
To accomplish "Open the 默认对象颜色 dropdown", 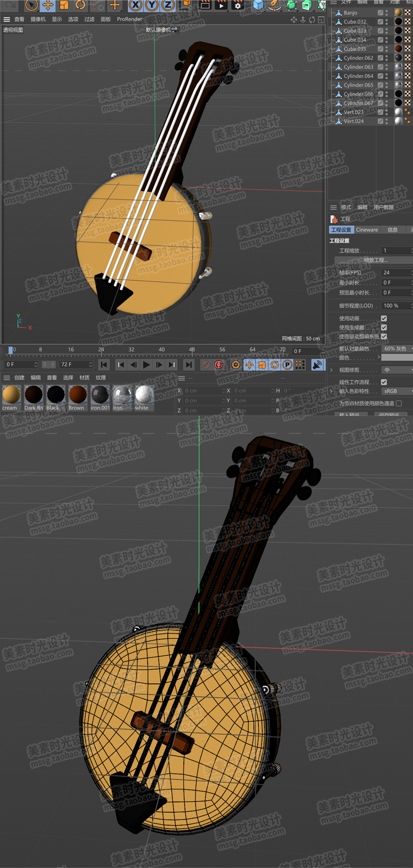I will tap(397, 349).
